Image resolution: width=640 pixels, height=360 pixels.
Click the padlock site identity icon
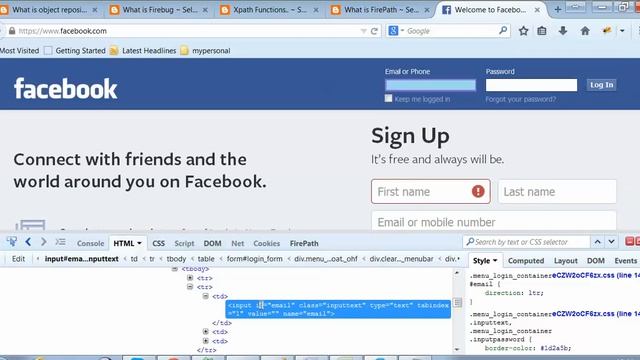pos(12,31)
